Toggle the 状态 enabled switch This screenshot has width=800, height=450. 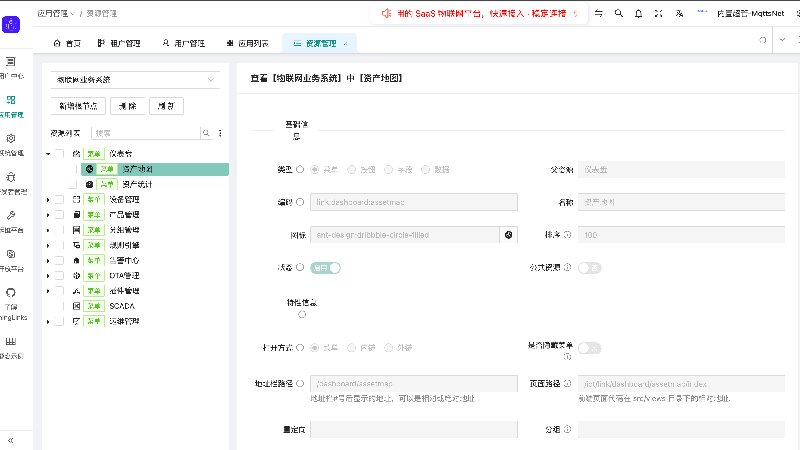[325, 268]
